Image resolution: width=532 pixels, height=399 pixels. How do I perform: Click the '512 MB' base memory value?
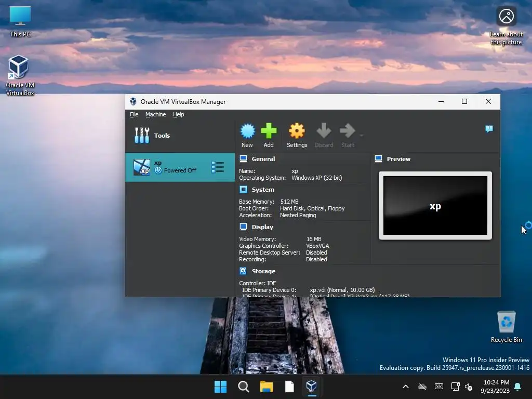pos(289,202)
